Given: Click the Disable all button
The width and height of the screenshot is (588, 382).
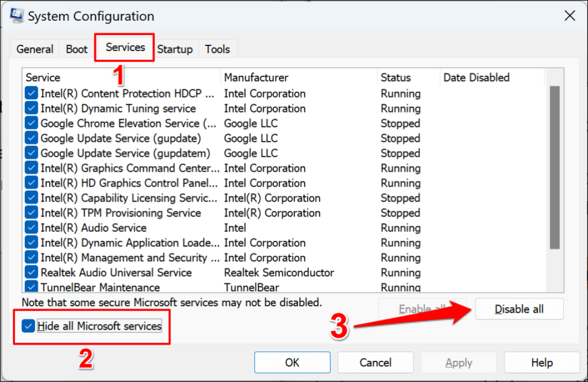Looking at the screenshot, I should [519, 309].
